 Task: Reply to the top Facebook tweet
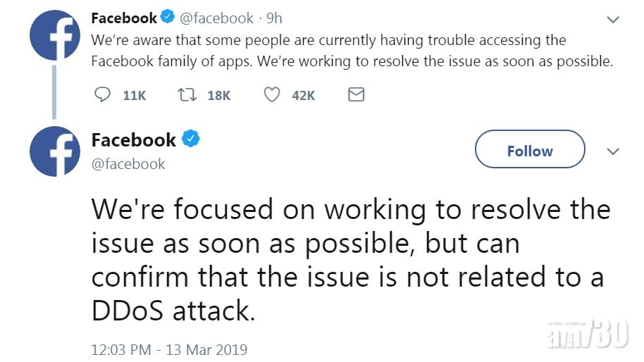pyautogui.click(x=102, y=94)
